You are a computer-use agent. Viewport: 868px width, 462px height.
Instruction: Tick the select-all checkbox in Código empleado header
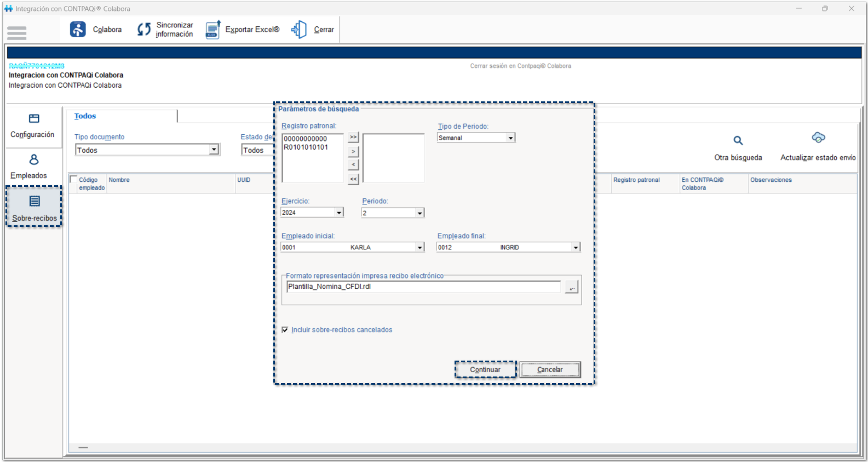[73, 180]
